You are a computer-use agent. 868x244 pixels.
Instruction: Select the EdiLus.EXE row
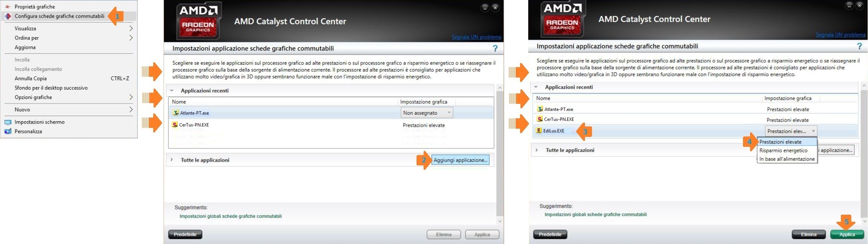pos(696,131)
